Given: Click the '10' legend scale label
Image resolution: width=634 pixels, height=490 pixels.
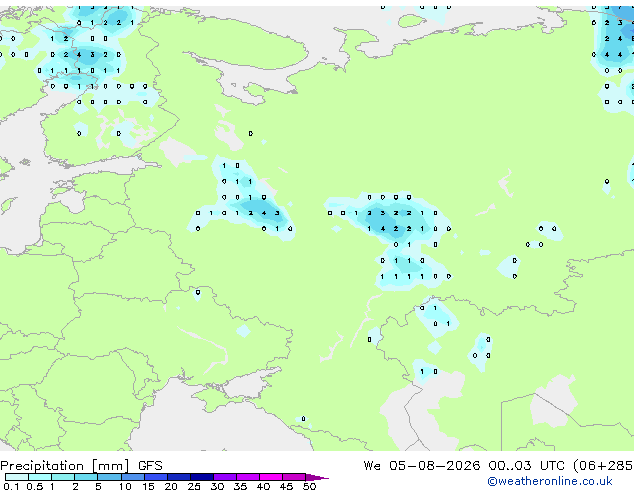Looking at the screenshot, I should tap(125, 486).
